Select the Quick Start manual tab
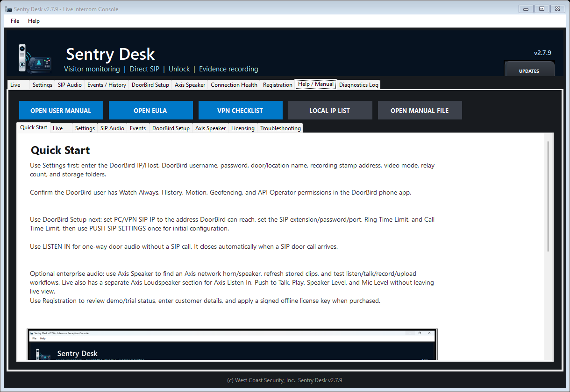 [x=34, y=127]
